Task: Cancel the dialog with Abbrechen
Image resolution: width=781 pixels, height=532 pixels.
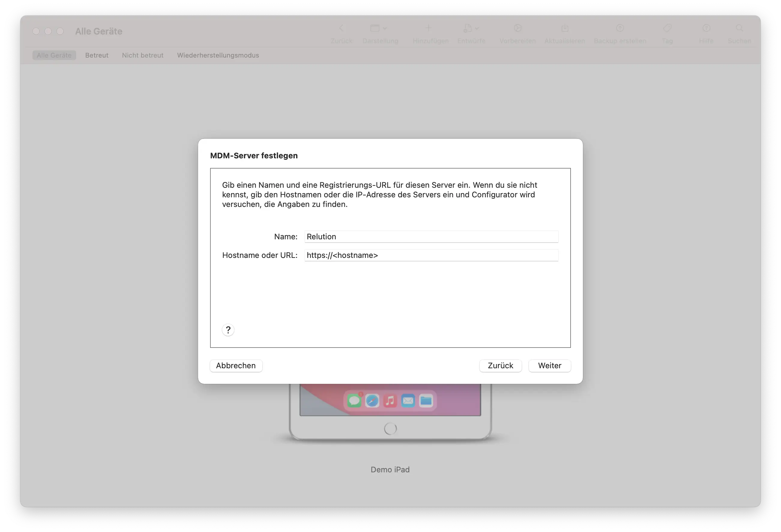Action: point(236,366)
